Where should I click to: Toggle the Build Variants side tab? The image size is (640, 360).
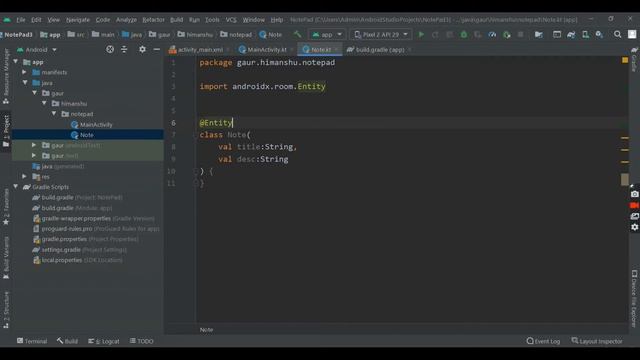pos(6,258)
